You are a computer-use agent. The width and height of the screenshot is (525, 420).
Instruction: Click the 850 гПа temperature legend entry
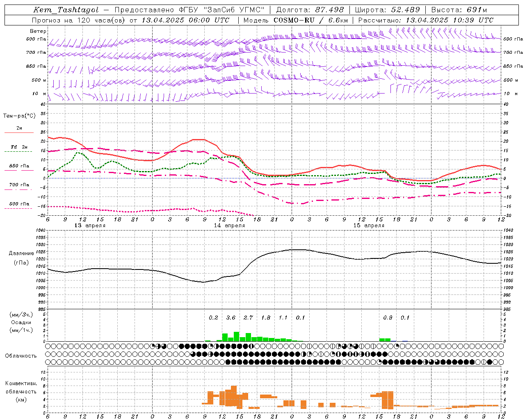tap(19, 166)
